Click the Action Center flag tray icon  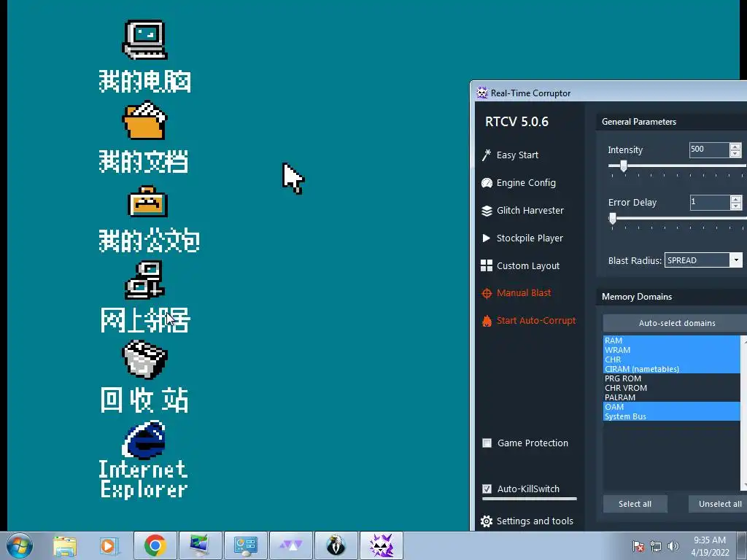[x=638, y=546]
